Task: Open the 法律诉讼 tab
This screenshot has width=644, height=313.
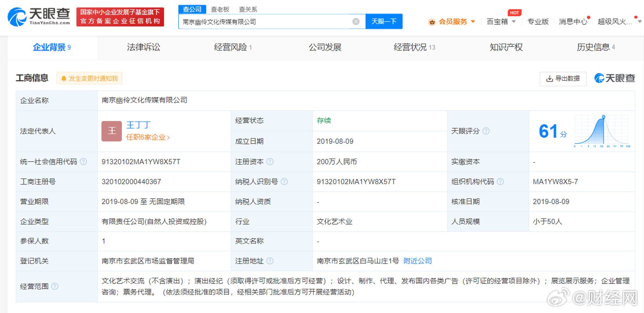Action: click(144, 47)
